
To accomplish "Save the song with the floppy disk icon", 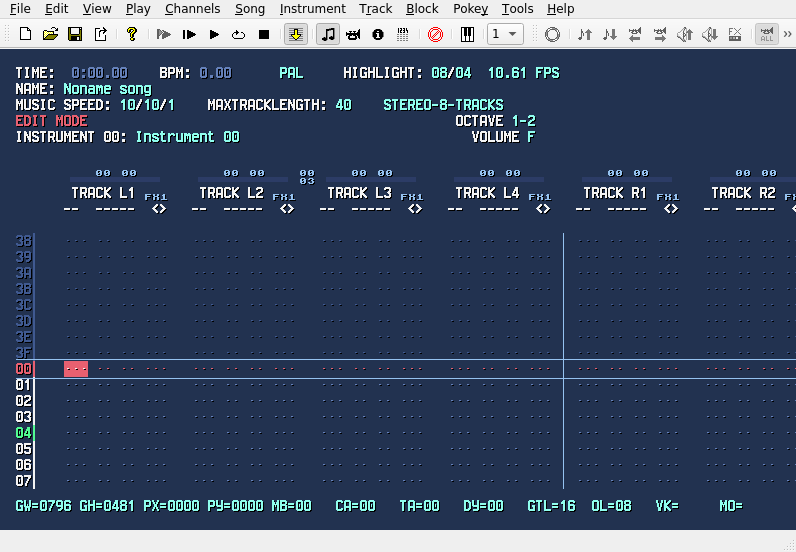I will point(75,35).
